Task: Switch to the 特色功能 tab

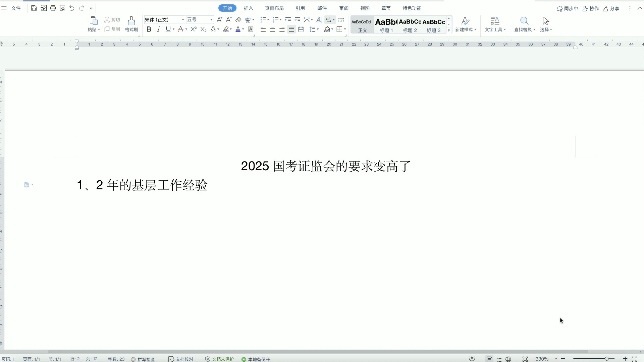Action: coord(412,8)
